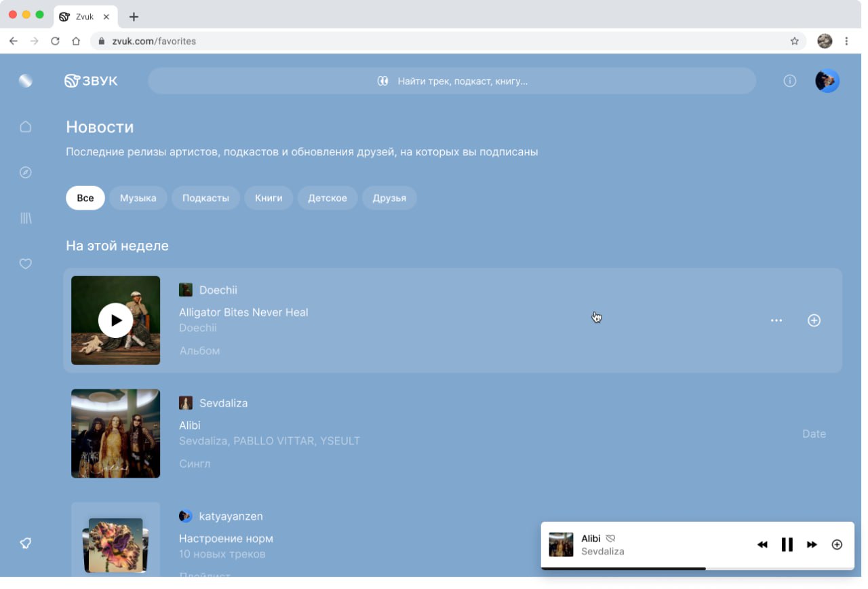The height and width of the screenshot is (589, 868).
Task: Open the Home icon in the sidebar
Action: pyautogui.click(x=26, y=127)
